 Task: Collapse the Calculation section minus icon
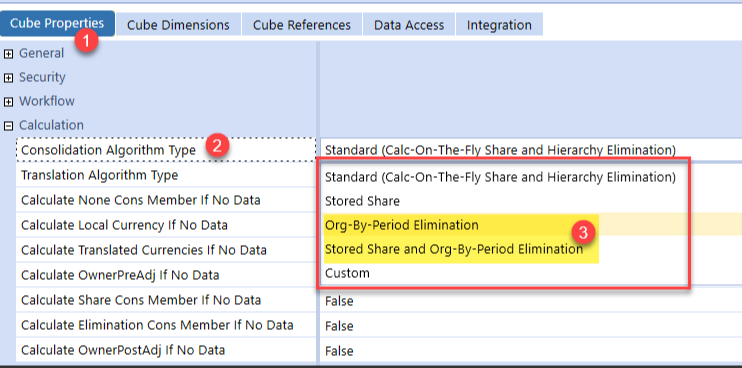tap(8, 126)
